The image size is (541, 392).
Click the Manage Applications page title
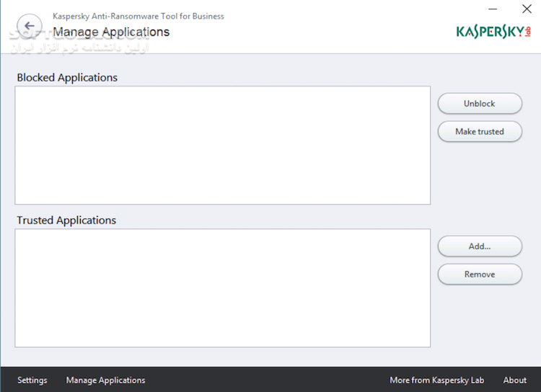[111, 32]
